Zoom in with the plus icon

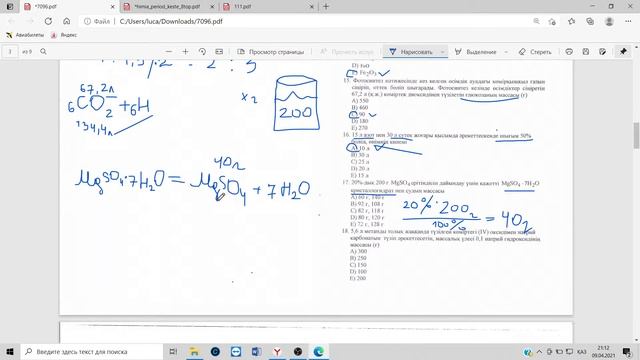pyautogui.click(x=185, y=52)
